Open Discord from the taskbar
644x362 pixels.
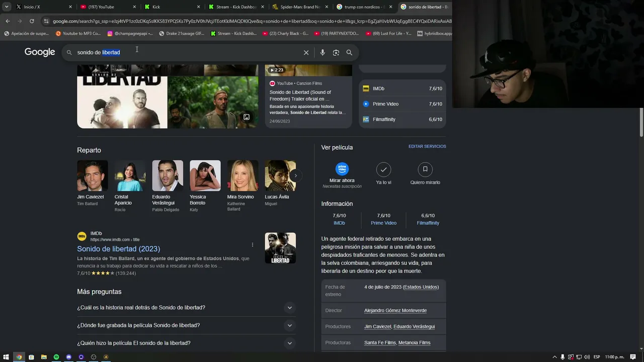pyautogui.click(x=68, y=357)
